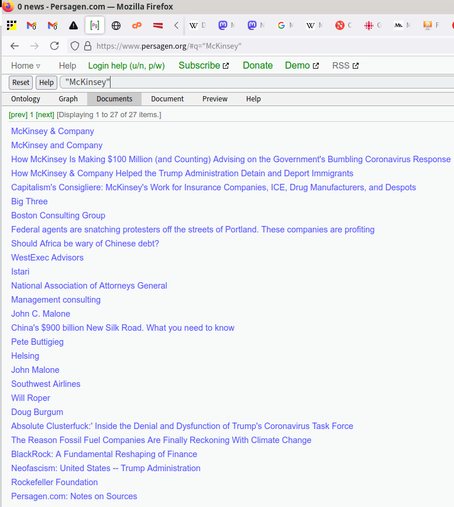Open the "Southwest Airlines" document
Image resolution: width=454 pixels, height=507 pixels.
click(46, 384)
